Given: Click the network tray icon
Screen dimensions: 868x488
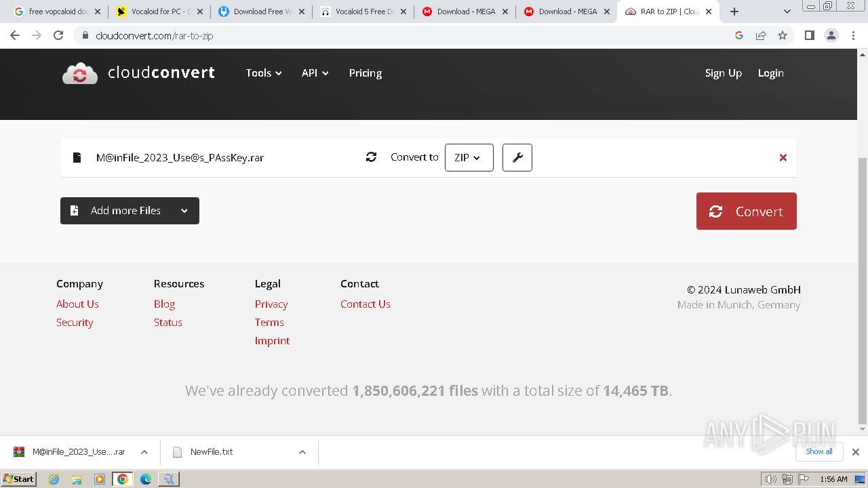Looking at the screenshot, I should coord(787,479).
